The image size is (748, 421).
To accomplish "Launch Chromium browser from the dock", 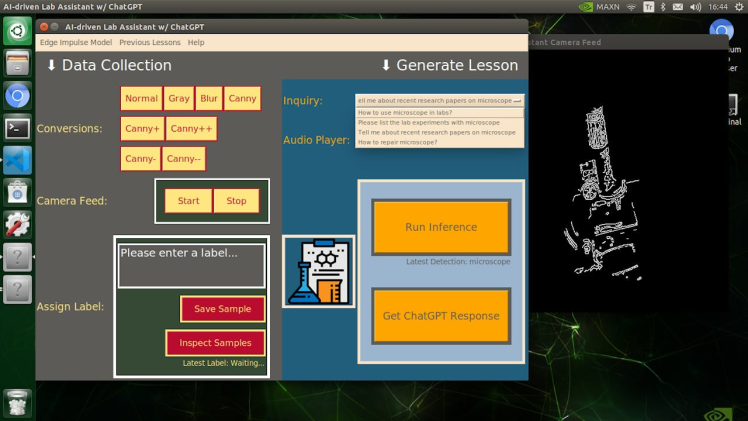I will coord(18,96).
